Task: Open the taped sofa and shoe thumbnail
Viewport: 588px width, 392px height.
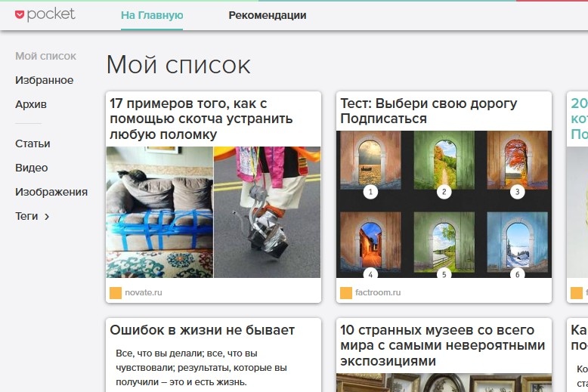Action: tap(213, 212)
